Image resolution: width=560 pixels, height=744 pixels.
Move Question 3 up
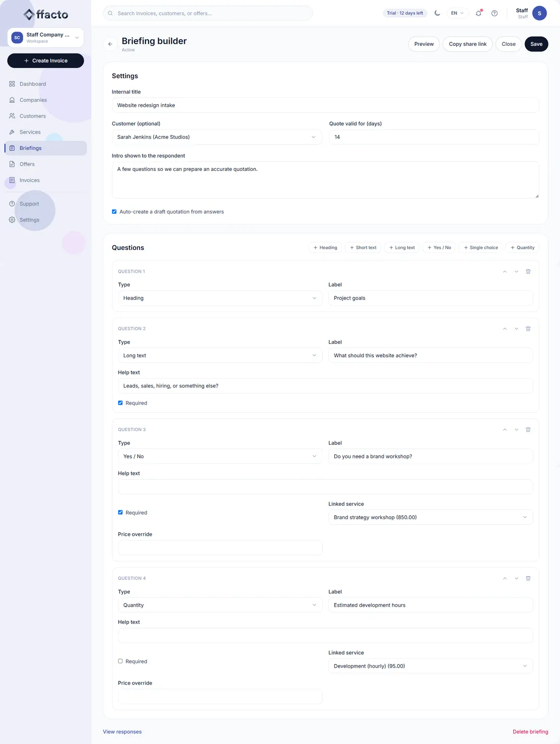[x=505, y=430]
